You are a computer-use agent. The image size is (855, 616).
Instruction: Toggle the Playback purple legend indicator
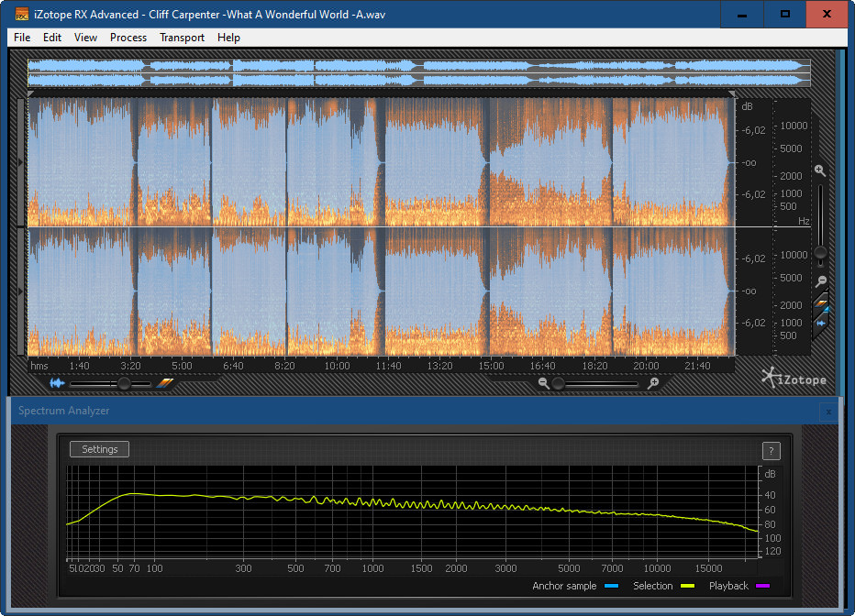tap(761, 586)
